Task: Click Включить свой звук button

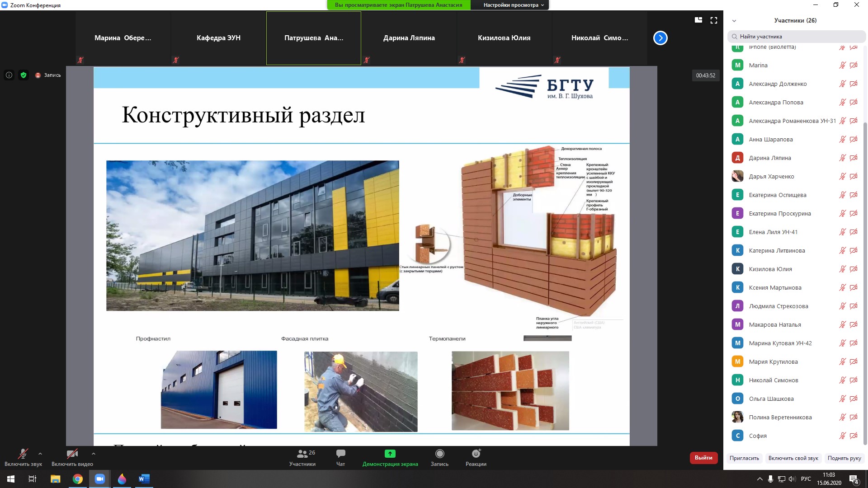Action: click(x=793, y=458)
